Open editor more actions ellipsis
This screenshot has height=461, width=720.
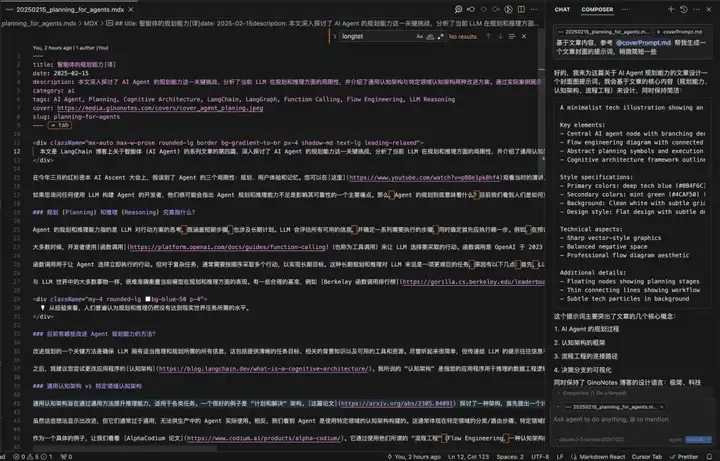click(x=534, y=9)
